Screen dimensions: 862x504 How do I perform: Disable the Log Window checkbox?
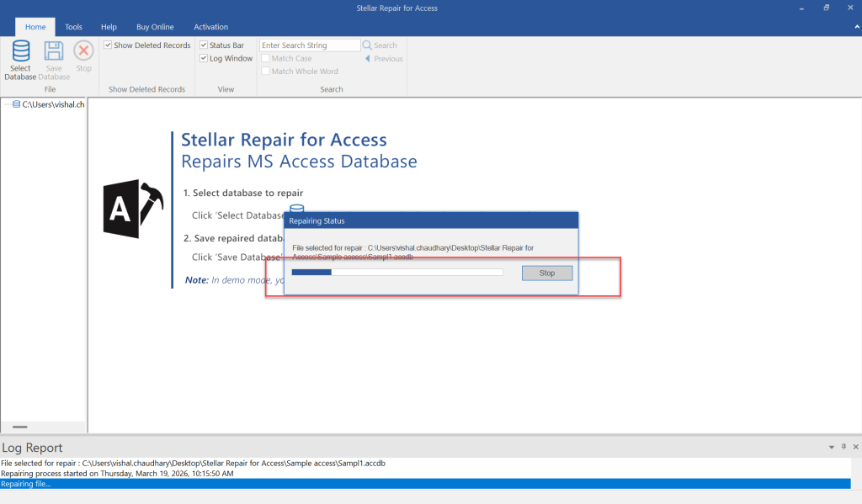pos(204,59)
